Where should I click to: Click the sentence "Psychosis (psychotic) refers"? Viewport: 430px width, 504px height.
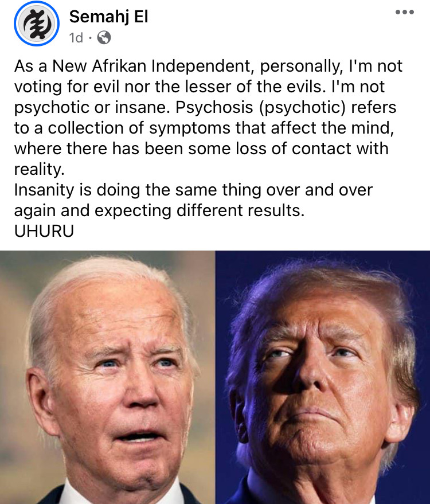pyautogui.click(x=286, y=107)
